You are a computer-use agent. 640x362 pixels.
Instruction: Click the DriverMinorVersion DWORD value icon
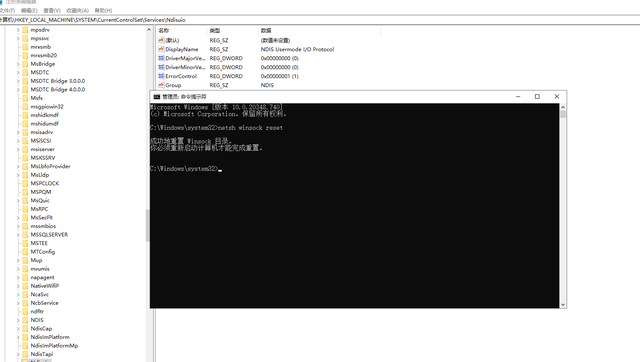(x=161, y=67)
